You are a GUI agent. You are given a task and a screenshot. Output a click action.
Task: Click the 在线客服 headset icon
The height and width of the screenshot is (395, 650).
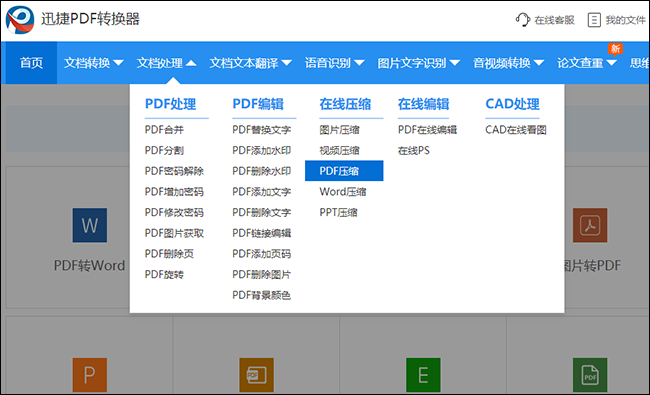tap(523, 19)
